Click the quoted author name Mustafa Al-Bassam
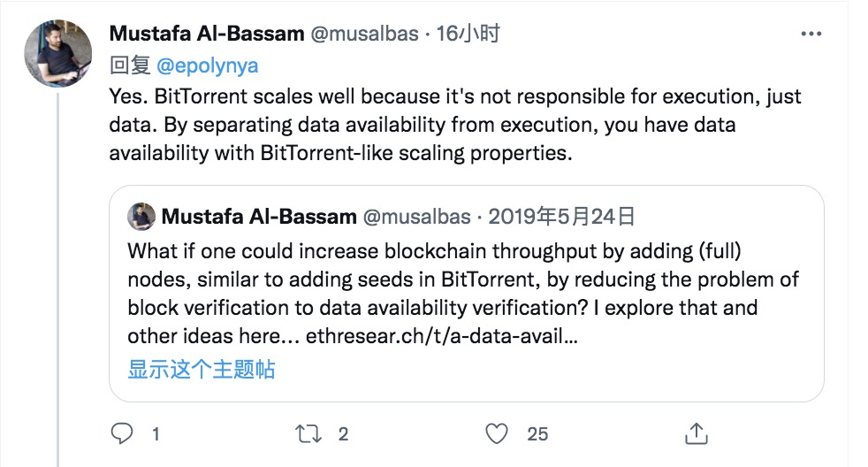The width and height of the screenshot is (868, 467). tap(259, 217)
